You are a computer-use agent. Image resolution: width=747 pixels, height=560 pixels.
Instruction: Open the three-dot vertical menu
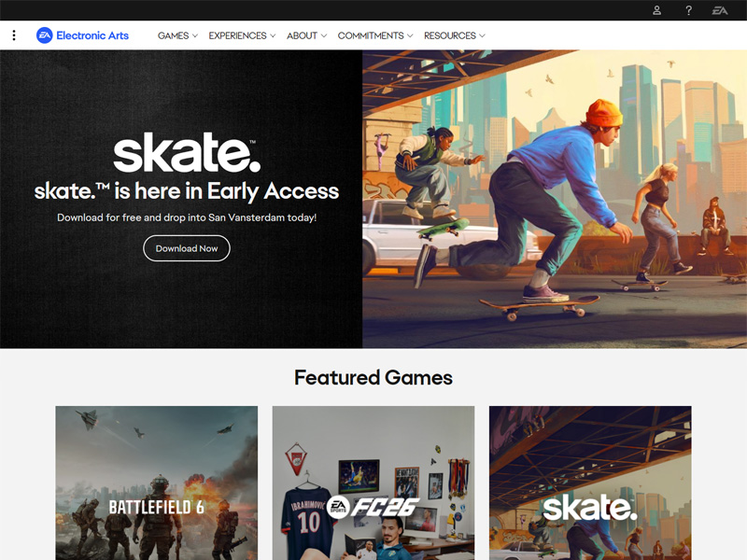[14, 35]
